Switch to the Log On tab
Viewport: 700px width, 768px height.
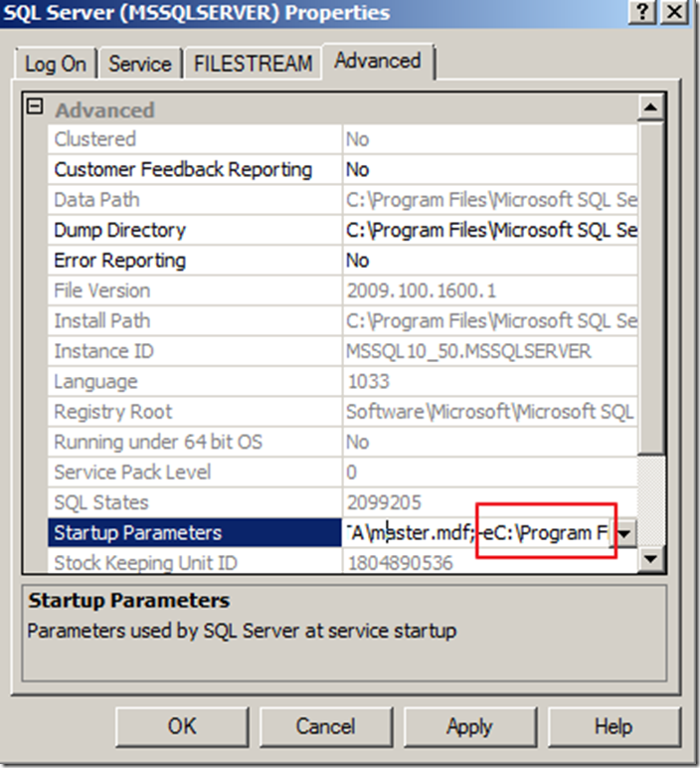(56, 64)
